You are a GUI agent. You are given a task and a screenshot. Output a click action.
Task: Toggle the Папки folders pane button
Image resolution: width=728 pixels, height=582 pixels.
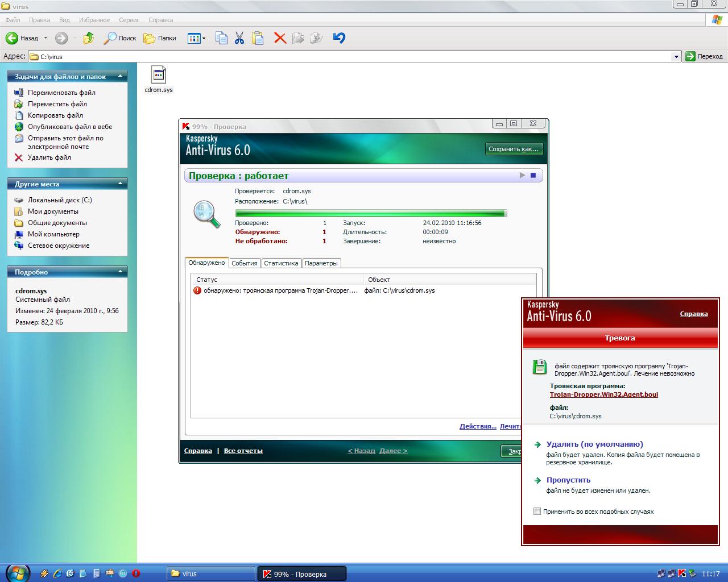pos(160,38)
